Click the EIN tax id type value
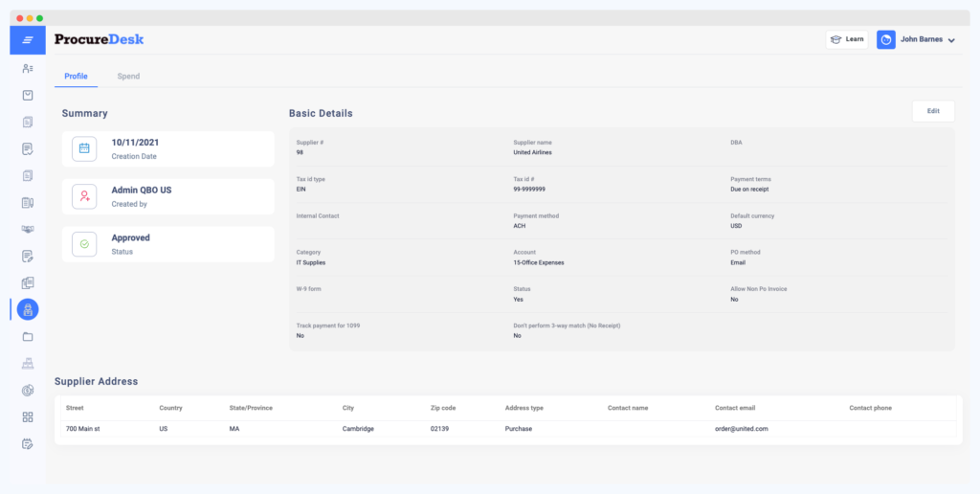This screenshot has width=980, height=494. [301, 189]
